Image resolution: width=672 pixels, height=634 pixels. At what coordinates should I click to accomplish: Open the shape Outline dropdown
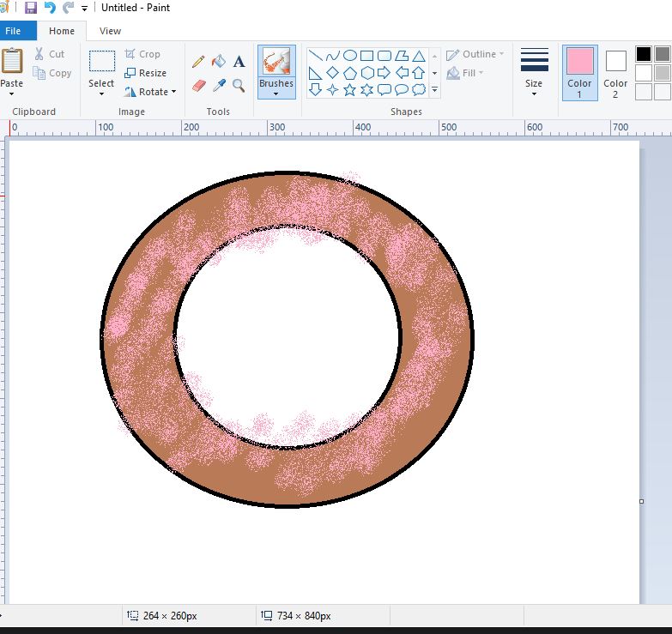(475, 54)
